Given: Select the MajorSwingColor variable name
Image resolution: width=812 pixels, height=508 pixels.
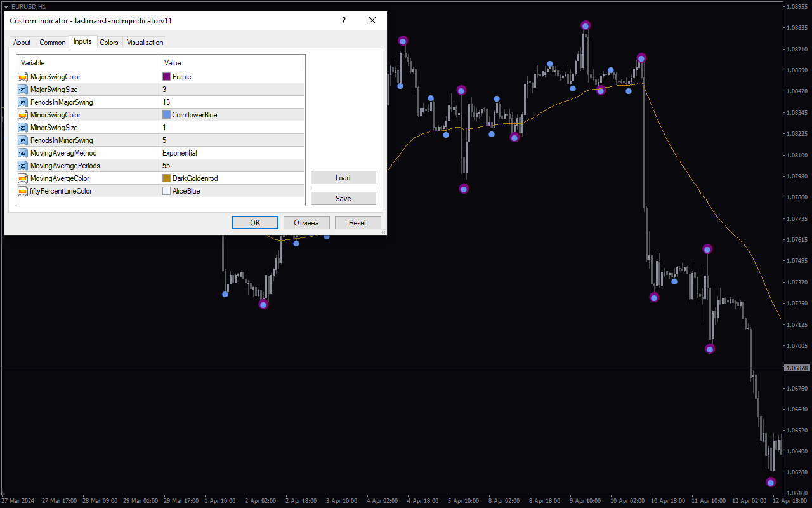Looking at the screenshot, I should (x=55, y=77).
